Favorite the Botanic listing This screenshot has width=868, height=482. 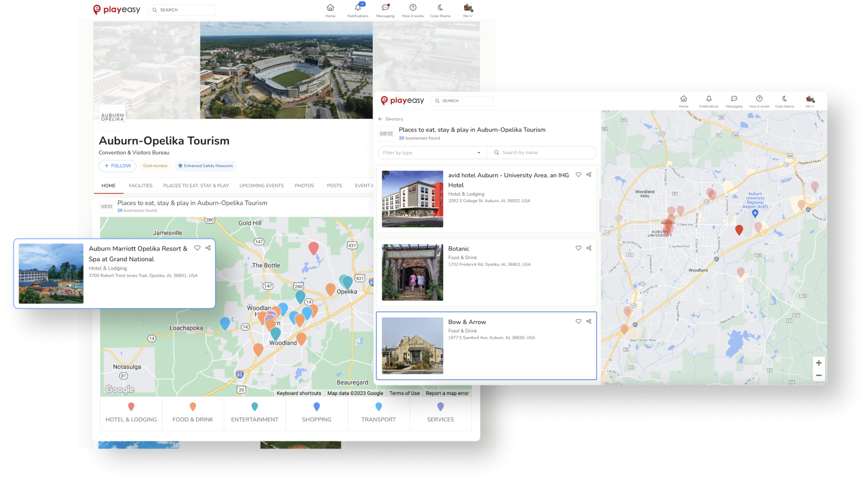pyautogui.click(x=578, y=248)
